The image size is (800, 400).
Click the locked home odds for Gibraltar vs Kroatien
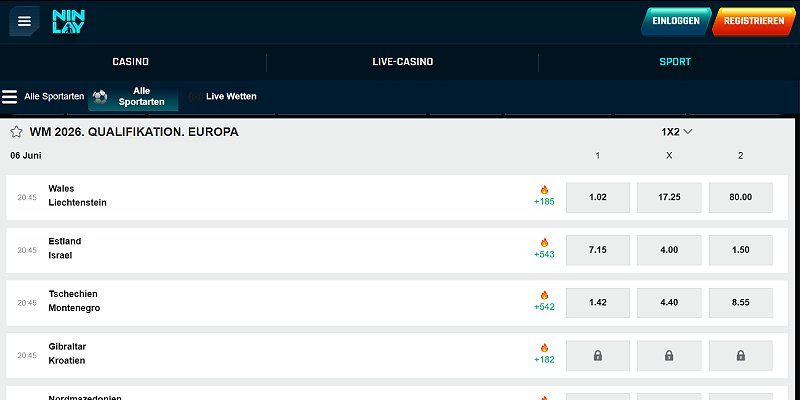598,356
